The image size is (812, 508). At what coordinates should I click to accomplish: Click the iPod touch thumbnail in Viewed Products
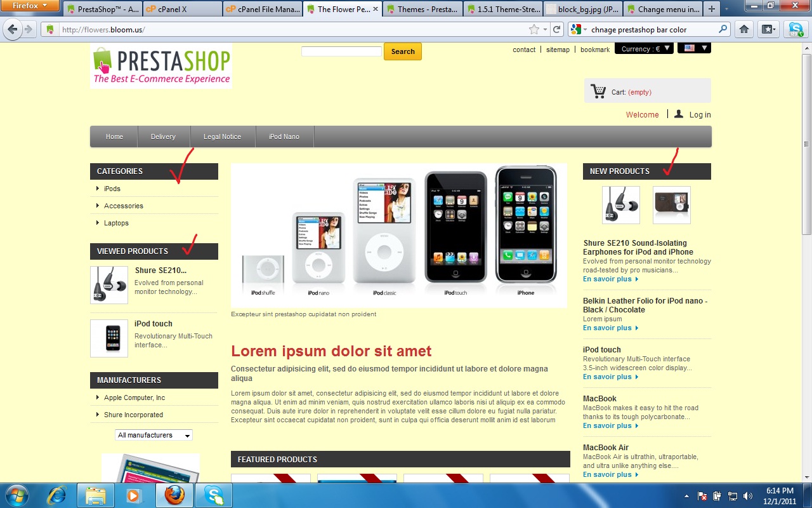(x=109, y=338)
